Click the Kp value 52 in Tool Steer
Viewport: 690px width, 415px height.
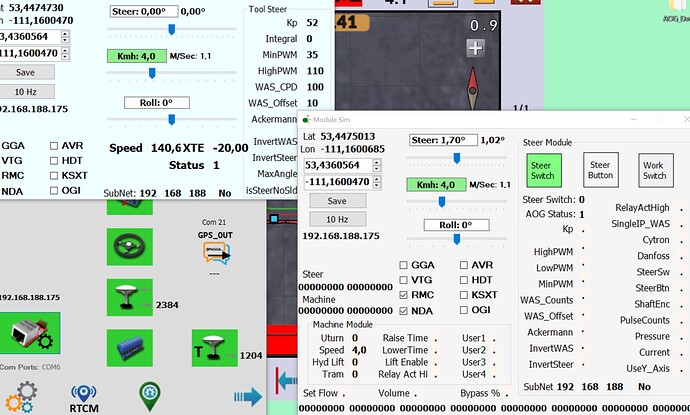point(312,23)
